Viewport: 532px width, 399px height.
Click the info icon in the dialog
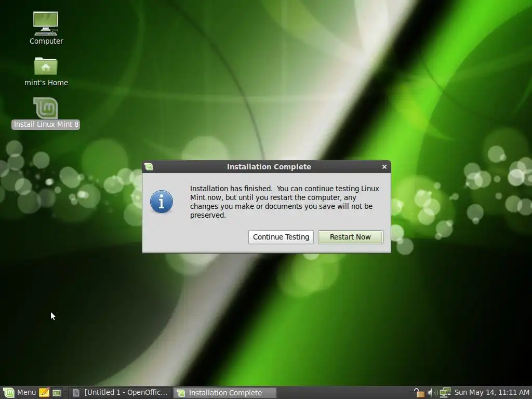click(x=162, y=202)
